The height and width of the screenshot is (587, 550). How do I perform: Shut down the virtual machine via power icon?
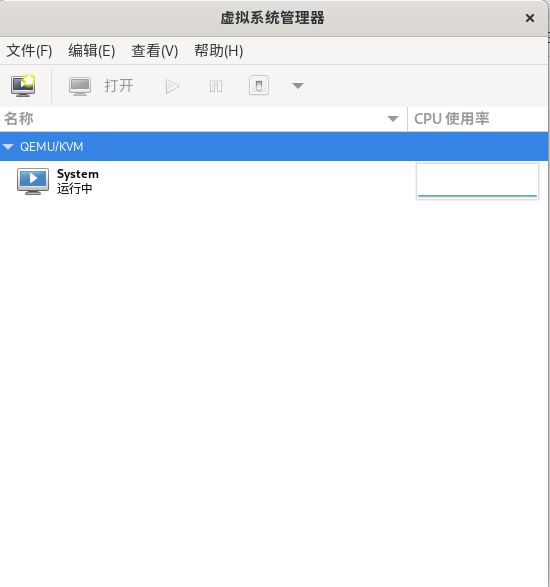pyautogui.click(x=259, y=86)
